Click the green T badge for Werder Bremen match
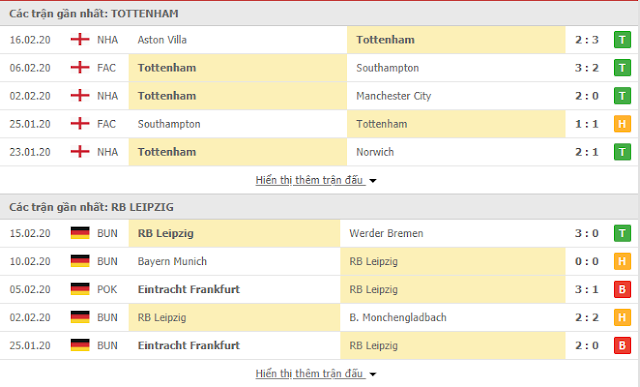Screen dimensions: 640x387 tap(622, 234)
